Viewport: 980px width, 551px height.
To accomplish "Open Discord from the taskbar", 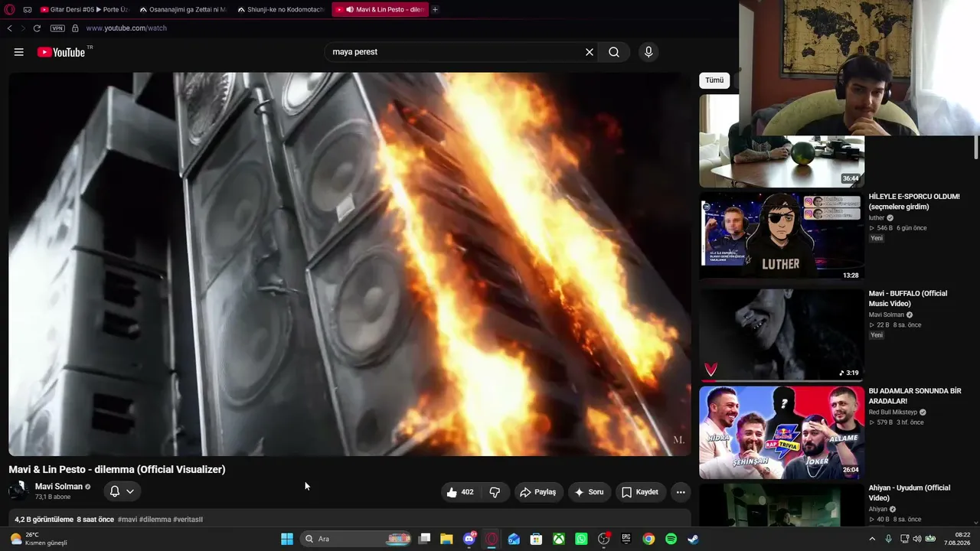I will pos(469,539).
